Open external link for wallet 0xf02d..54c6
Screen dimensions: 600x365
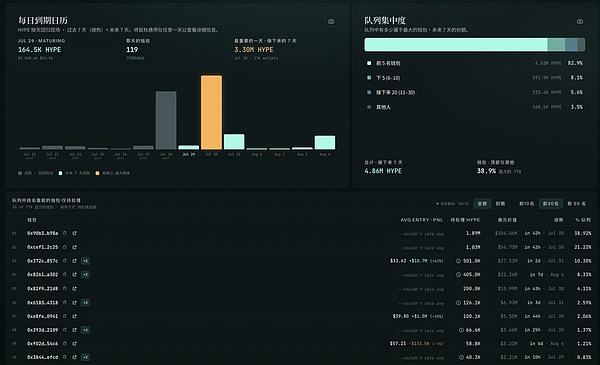point(74,344)
